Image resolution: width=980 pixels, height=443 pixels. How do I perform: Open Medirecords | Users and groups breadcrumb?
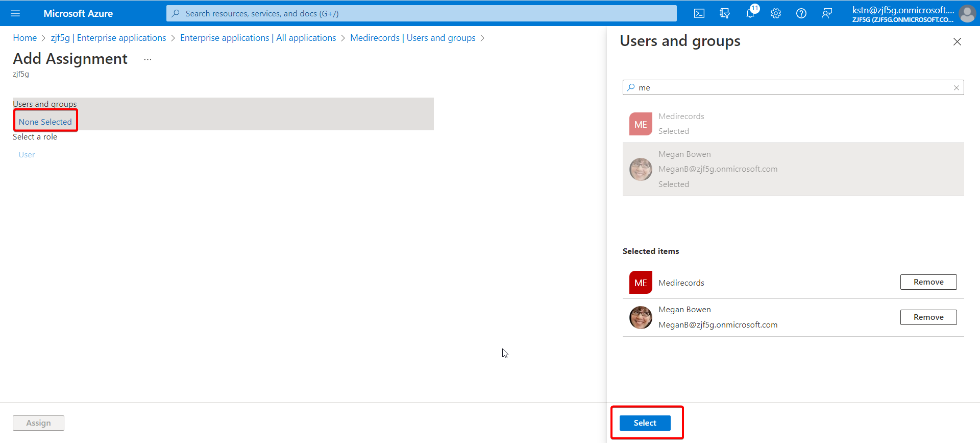tap(413, 38)
